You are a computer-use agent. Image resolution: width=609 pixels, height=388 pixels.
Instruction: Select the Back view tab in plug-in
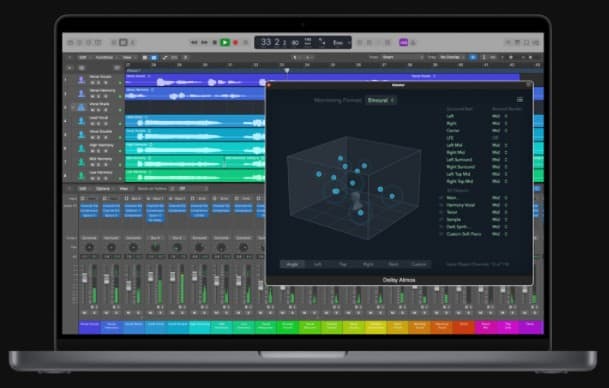click(393, 264)
